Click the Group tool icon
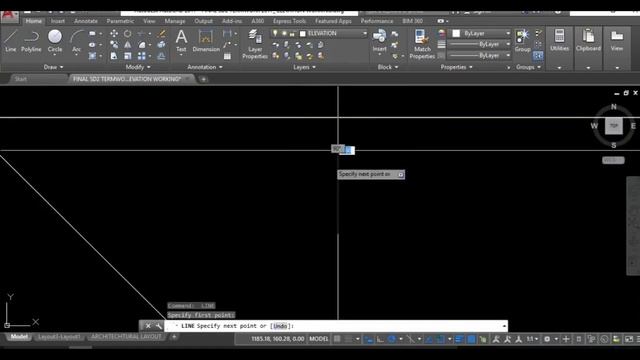 [522, 41]
